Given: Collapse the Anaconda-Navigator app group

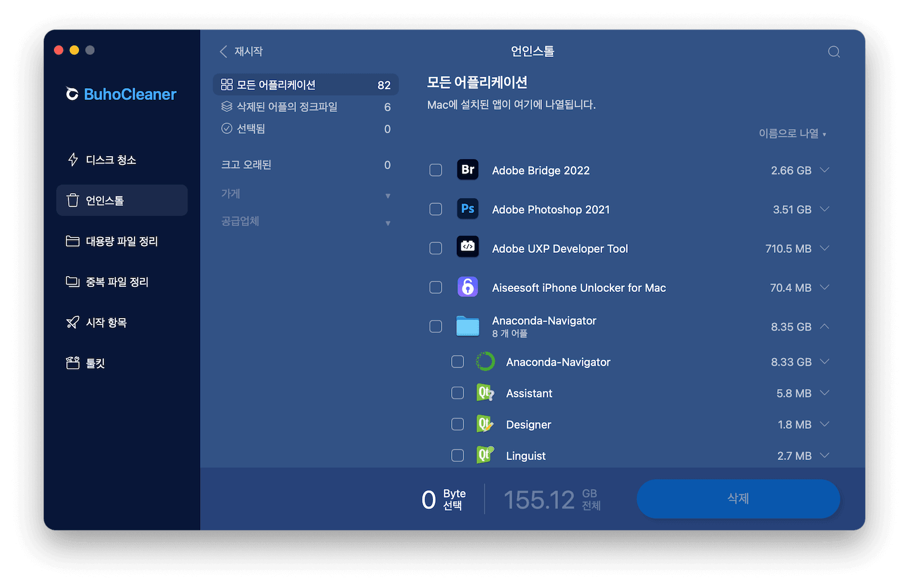Looking at the screenshot, I should pyautogui.click(x=824, y=326).
